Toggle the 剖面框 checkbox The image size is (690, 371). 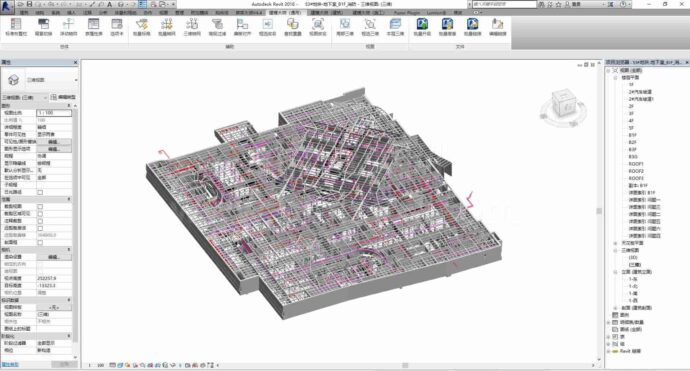(40, 242)
